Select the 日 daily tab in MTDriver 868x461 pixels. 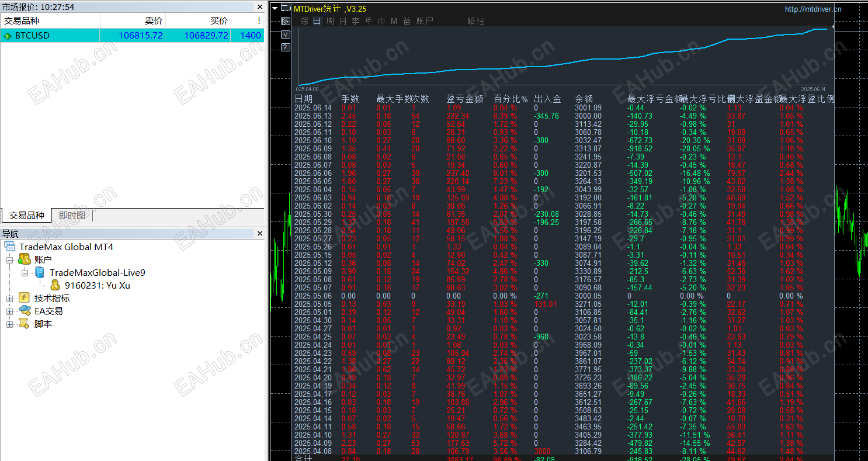(317, 21)
